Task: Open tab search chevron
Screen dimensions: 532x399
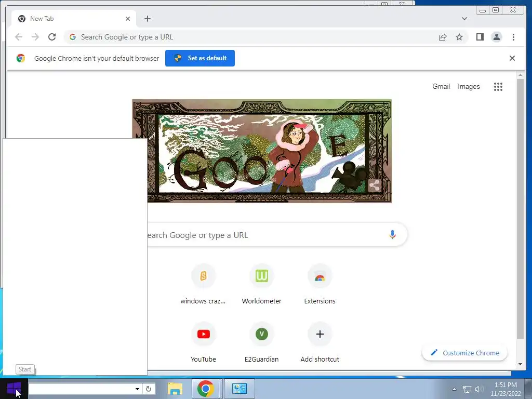Action: coord(464,19)
